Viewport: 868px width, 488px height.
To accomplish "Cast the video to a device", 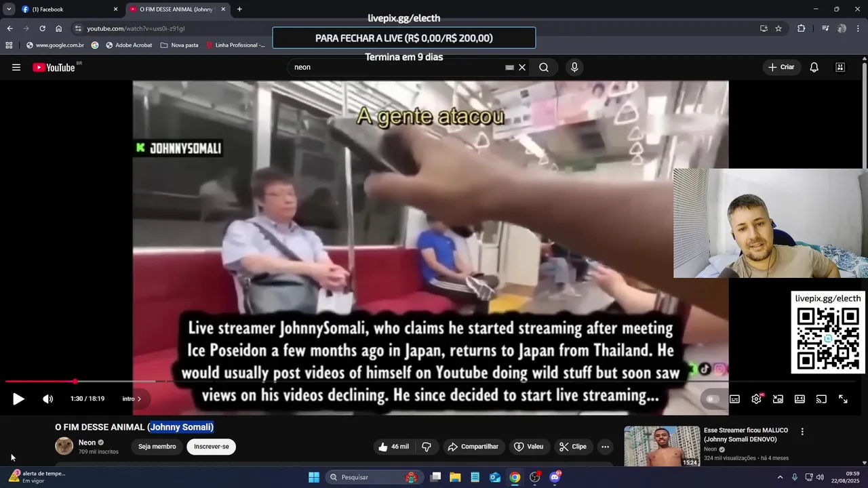I will [x=821, y=399].
